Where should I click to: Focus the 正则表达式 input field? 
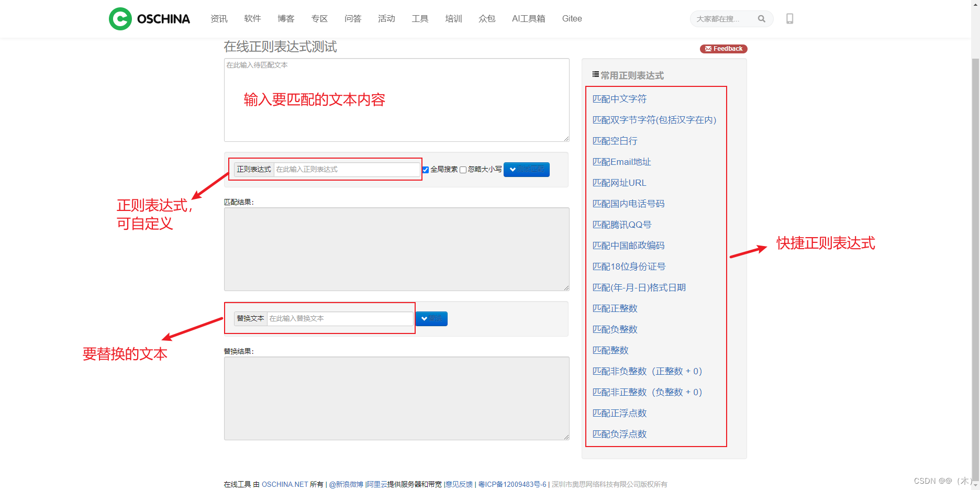point(347,170)
